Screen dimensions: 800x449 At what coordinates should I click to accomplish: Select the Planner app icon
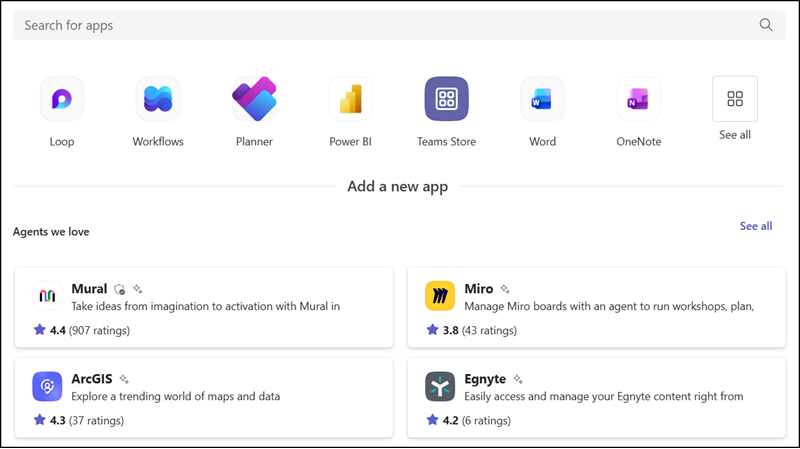click(254, 99)
